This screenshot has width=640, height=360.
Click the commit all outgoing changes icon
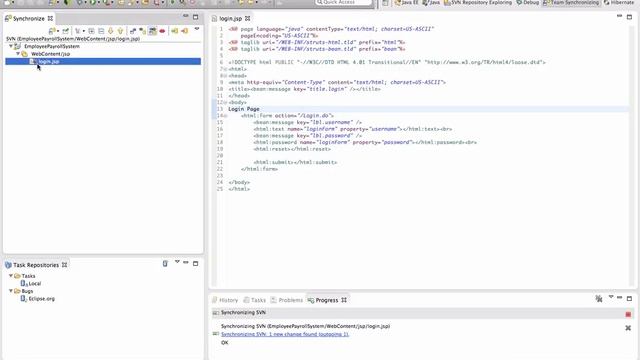click(x=185, y=31)
